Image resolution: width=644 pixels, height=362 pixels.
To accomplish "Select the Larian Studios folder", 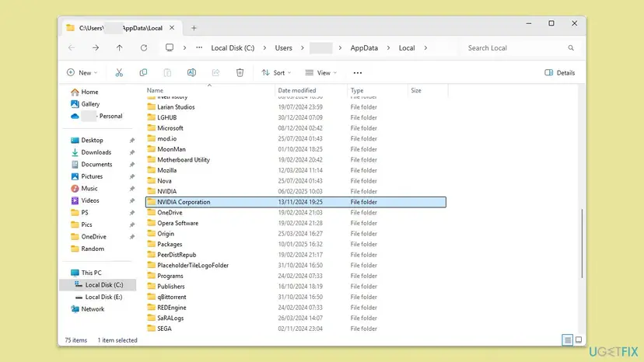I will [x=296, y=107].
